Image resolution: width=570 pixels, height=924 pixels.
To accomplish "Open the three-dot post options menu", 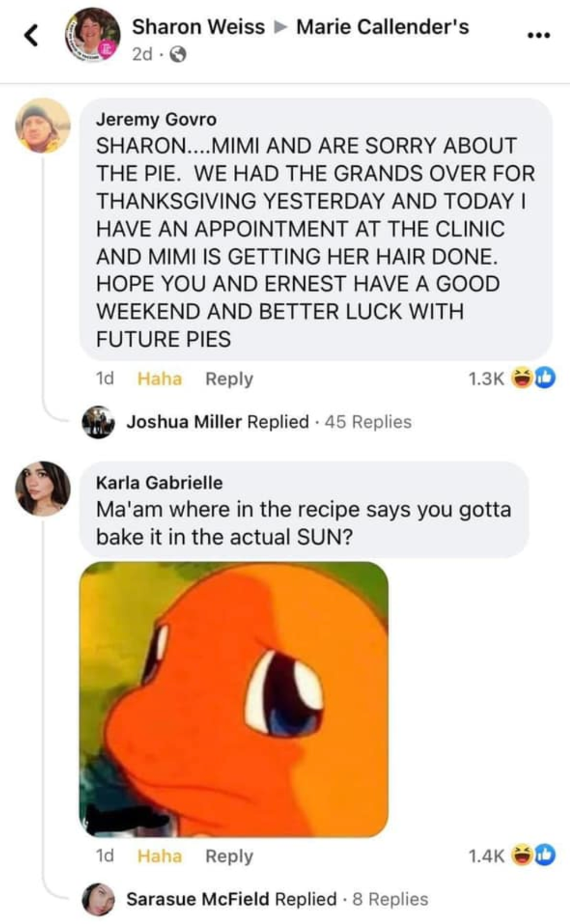I will (538, 35).
